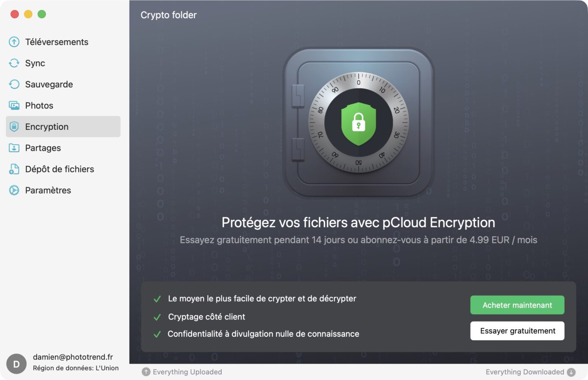588x380 pixels.
Task: Click the Dépôt de fichiers icon
Action: pos(14,169)
